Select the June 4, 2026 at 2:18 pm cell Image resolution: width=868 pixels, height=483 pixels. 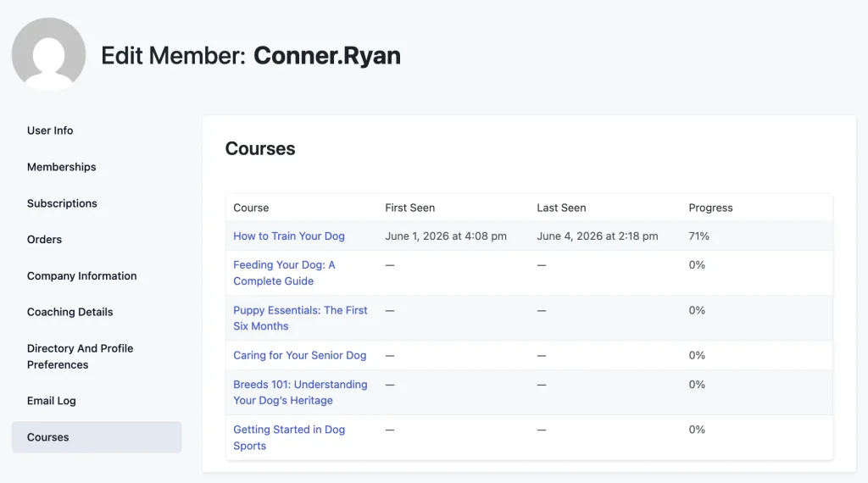(598, 236)
